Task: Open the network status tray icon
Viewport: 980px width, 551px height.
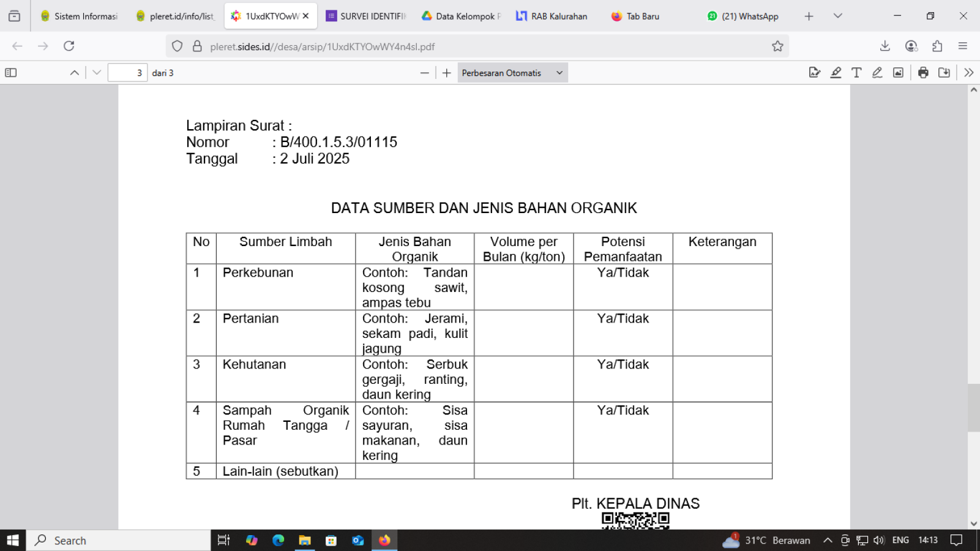Action: [x=862, y=541]
